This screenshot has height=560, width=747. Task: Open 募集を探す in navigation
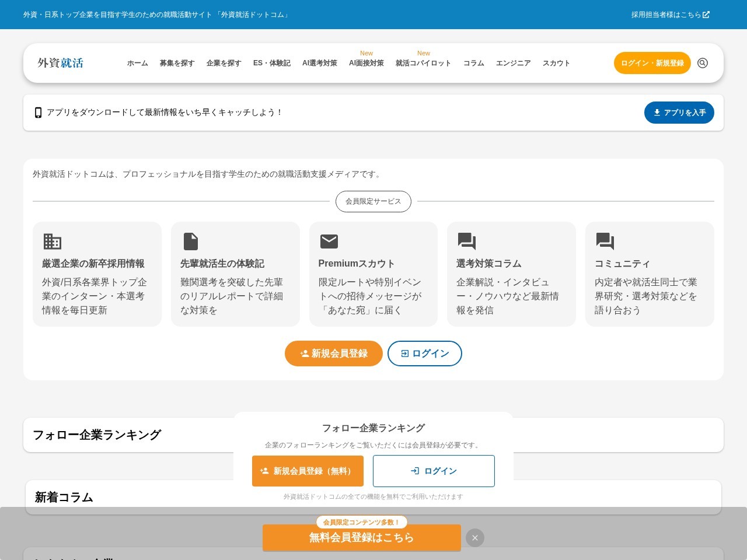tap(177, 63)
